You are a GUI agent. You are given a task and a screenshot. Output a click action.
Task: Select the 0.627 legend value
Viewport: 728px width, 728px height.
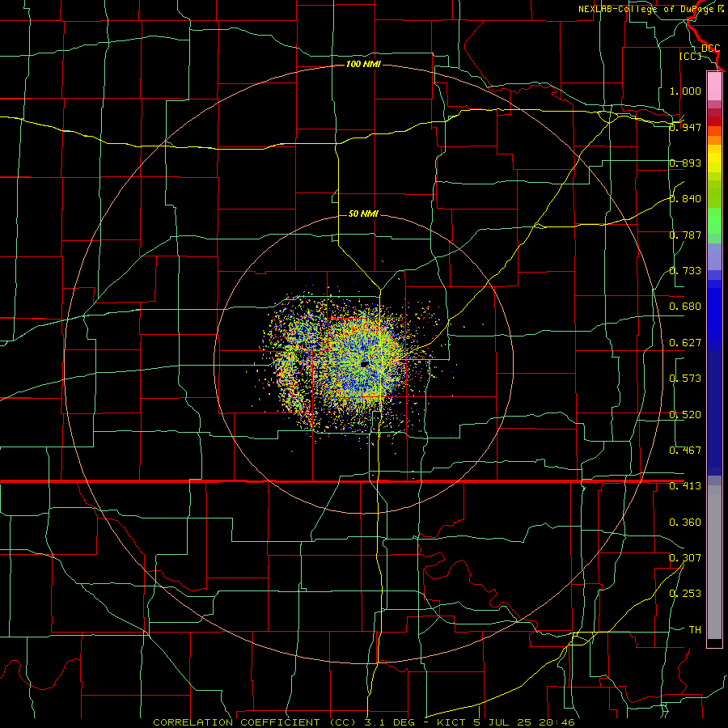point(685,343)
